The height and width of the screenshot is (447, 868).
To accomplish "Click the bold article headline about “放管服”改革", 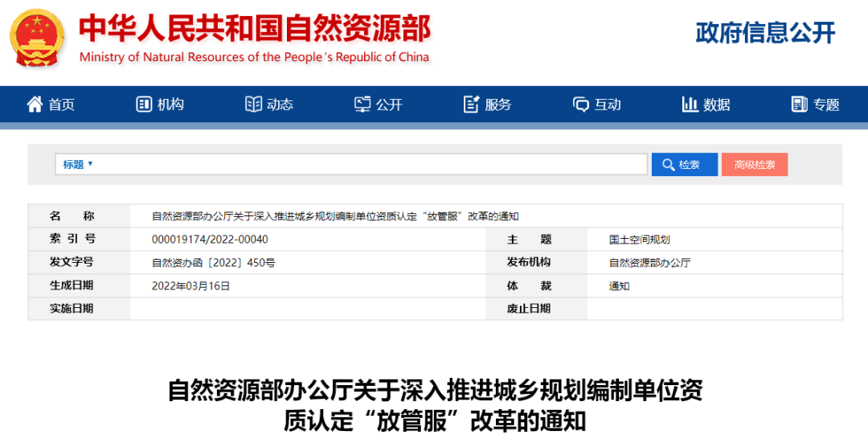I will 435,405.
